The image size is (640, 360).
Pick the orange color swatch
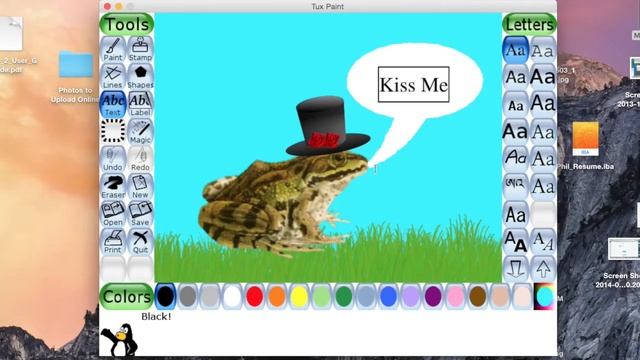tap(277, 296)
